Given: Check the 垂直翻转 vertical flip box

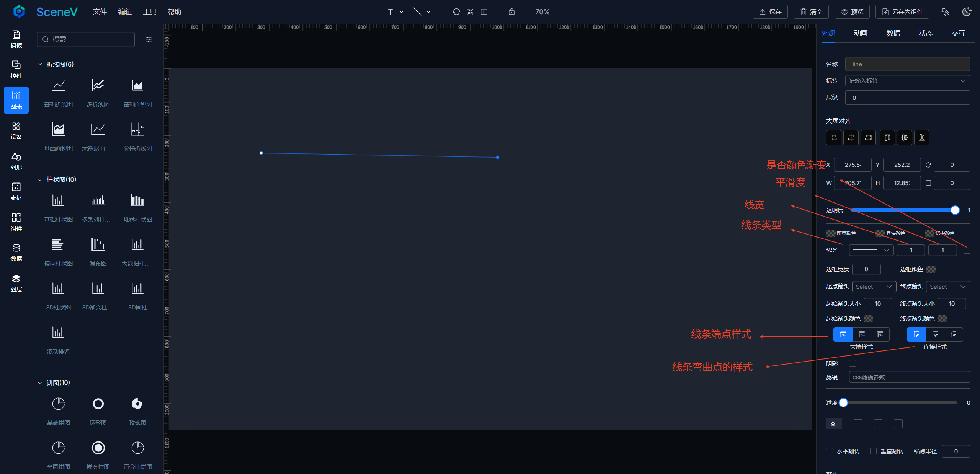Looking at the screenshot, I should point(874,451).
